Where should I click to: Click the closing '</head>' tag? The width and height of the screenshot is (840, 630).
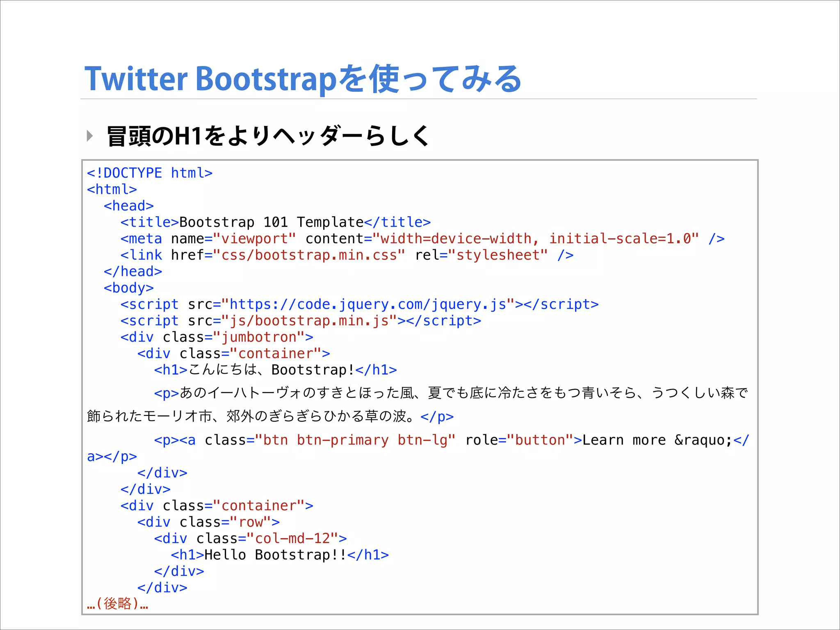(x=133, y=272)
